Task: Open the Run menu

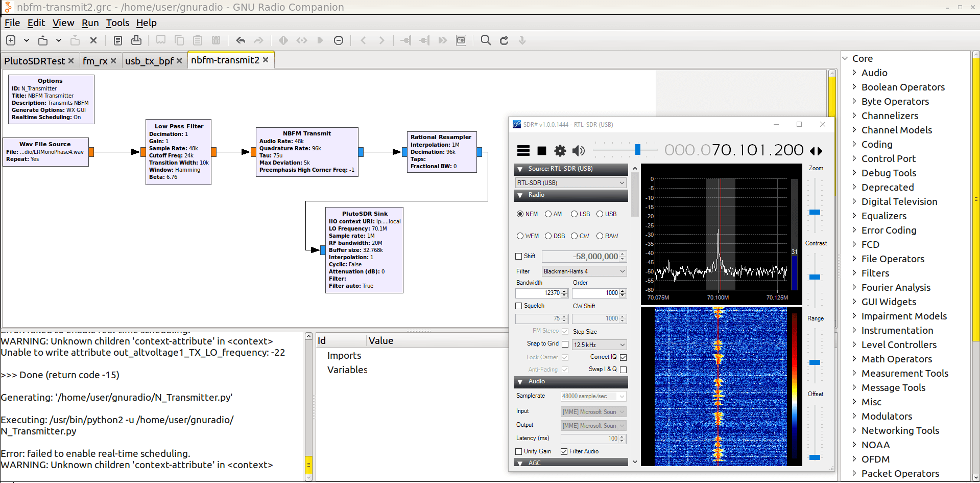Action: pyautogui.click(x=90, y=23)
